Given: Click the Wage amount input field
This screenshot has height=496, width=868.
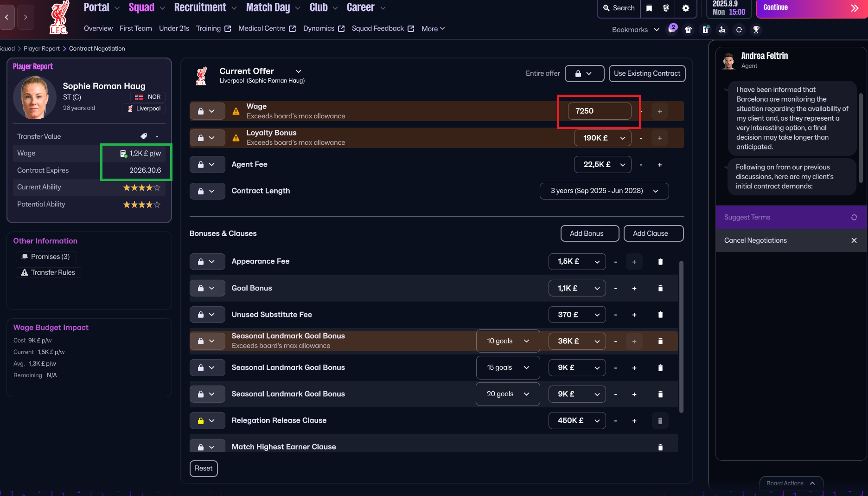Looking at the screenshot, I should (599, 111).
